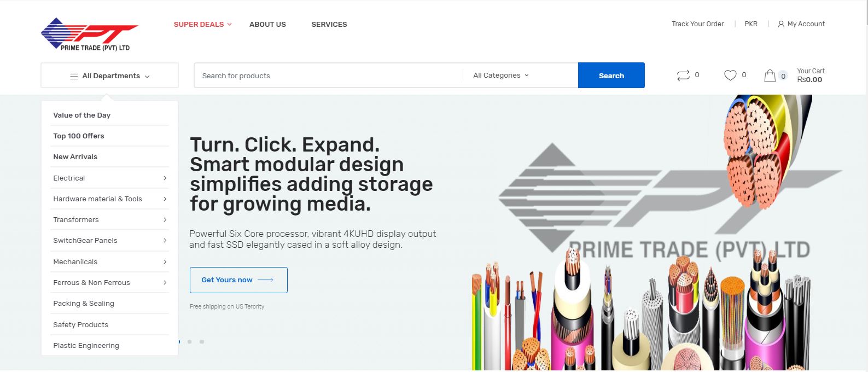Viewport: 868px width, 372px height.
Task: Select Safety Products in the sidebar
Action: [81, 325]
